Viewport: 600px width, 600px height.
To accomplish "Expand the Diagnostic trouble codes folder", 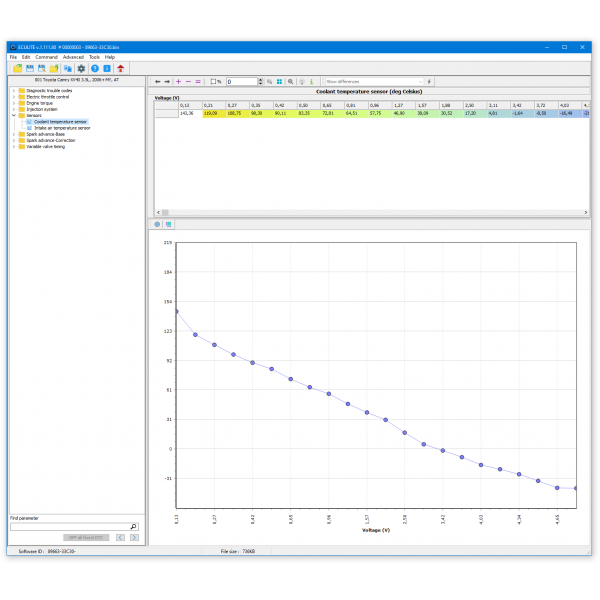I will (14, 91).
